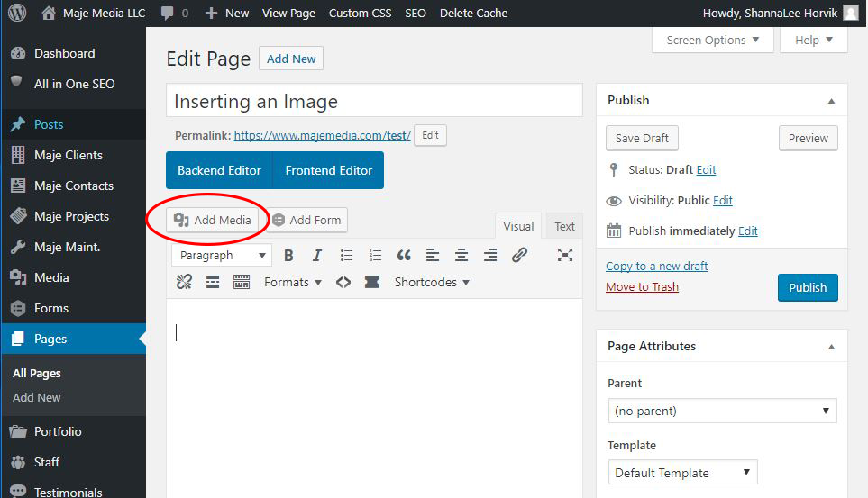868x498 pixels.
Task: Select All Pages submenu
Action: pyautogui.click(x=37, y=374)
